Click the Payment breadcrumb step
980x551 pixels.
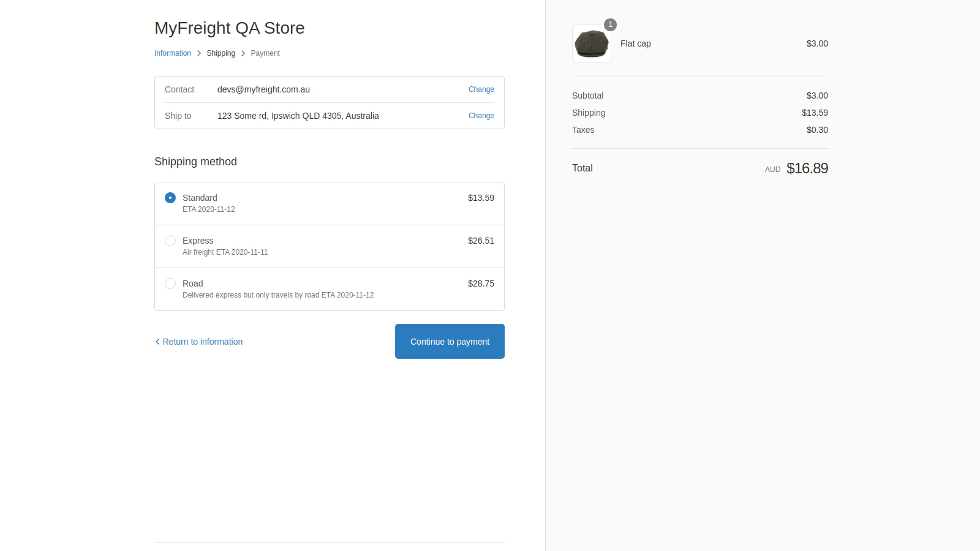265,53
